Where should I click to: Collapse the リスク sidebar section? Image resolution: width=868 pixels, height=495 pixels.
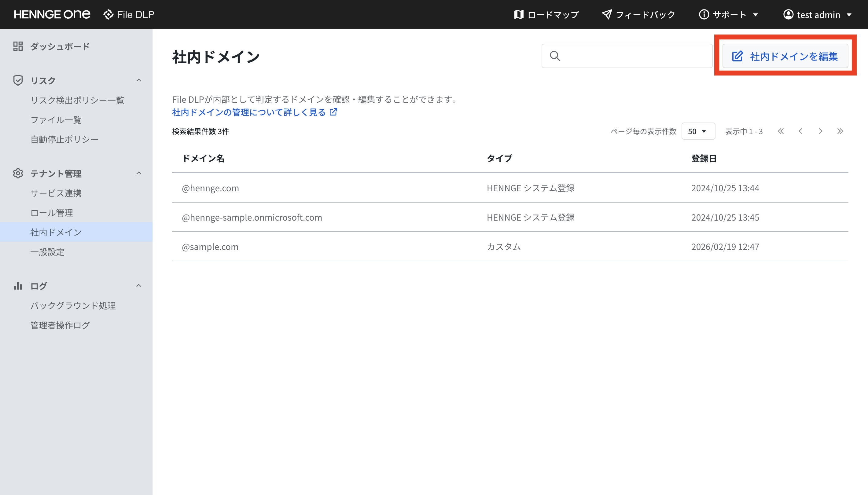click(139, 80)
